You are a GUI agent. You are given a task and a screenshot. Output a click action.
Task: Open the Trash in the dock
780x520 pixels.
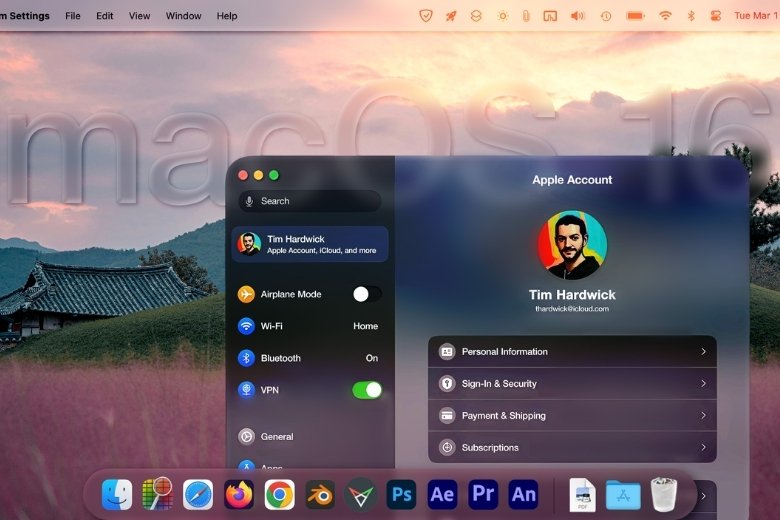(x=664, y=495)
